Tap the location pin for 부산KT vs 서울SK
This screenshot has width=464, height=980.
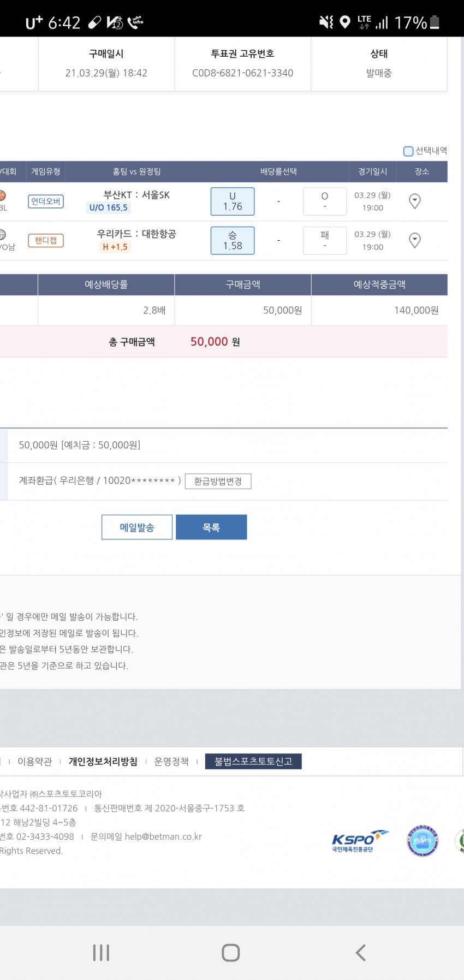tap(415, 201)
